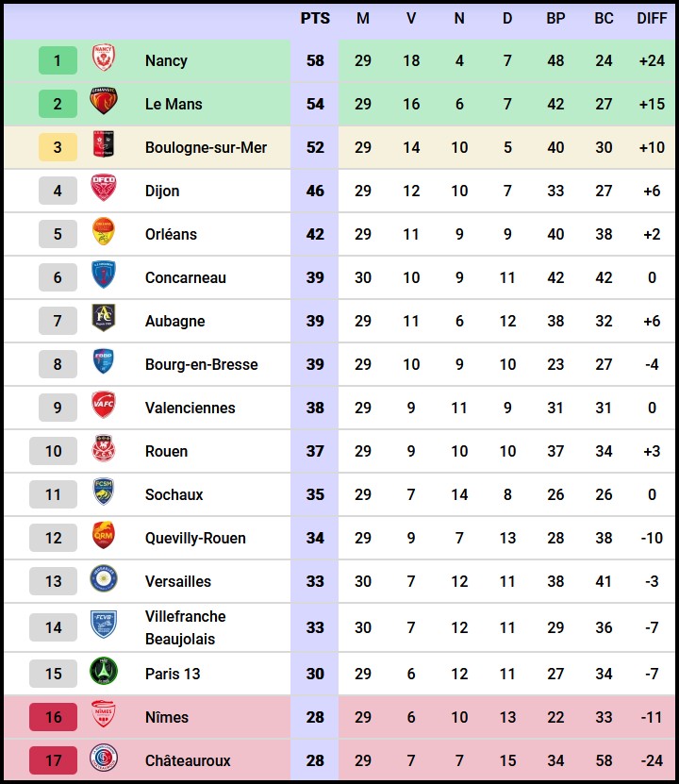Click the yellow rank 3 badge

[58, 147]
